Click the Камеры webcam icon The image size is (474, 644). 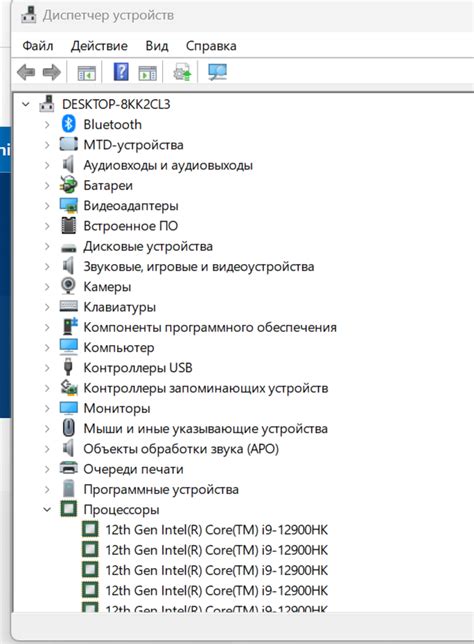pyautogui.click(x=68, y=286)
